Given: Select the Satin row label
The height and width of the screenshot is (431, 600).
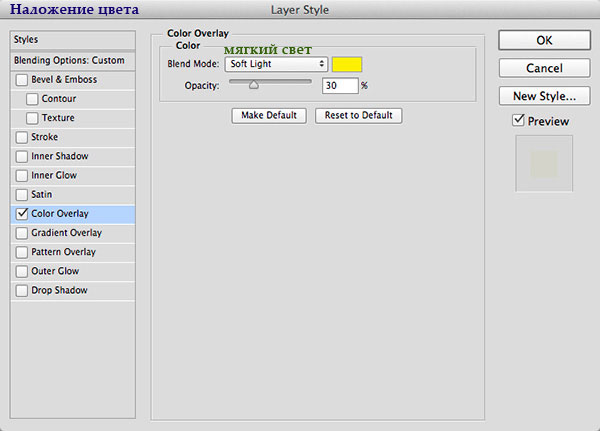Looking at the screenshot, I should [x=41, y=194].
